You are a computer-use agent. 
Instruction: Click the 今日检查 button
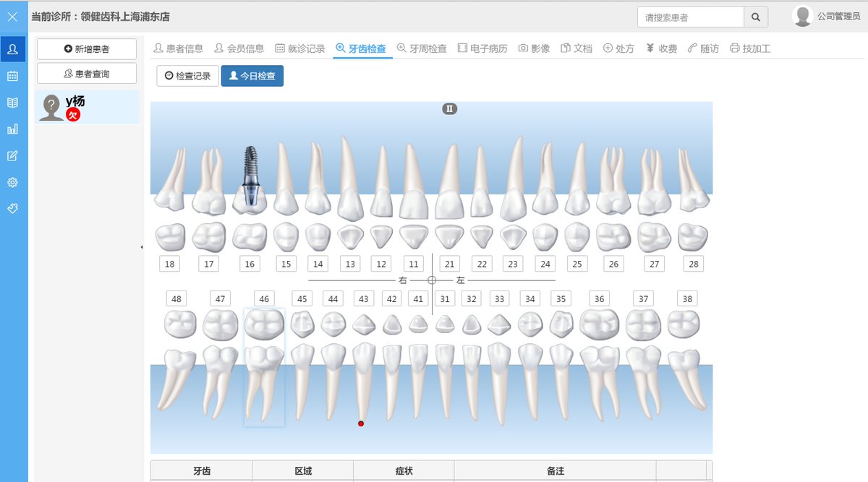click(x=252, y=76)
